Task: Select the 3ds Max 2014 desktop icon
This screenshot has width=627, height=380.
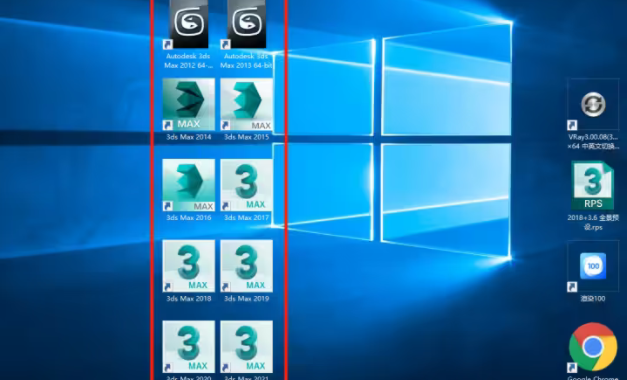Action: pos(188,104)
